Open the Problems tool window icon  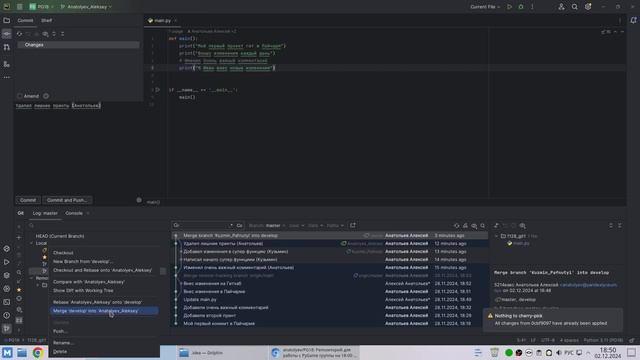point(7,315)
